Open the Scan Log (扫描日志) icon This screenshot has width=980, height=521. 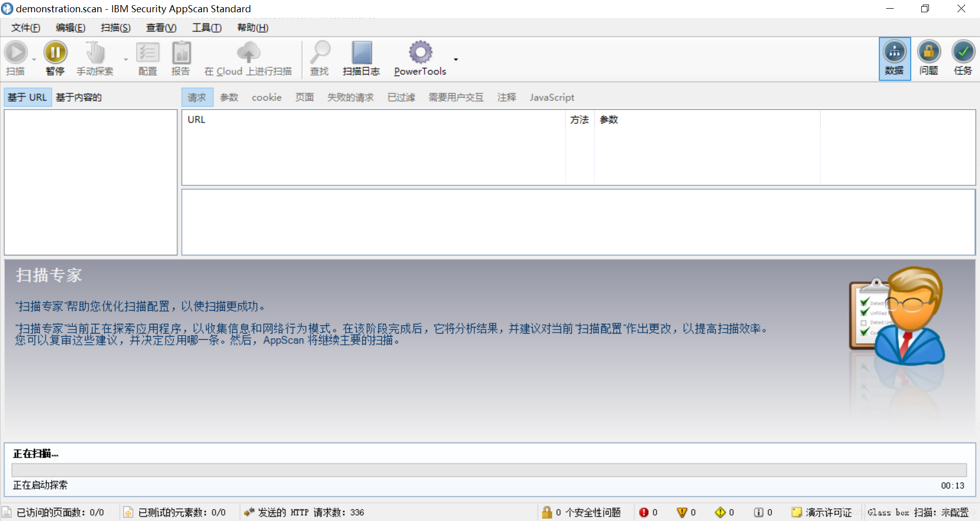pyautogui.click(x=361, y=52)
